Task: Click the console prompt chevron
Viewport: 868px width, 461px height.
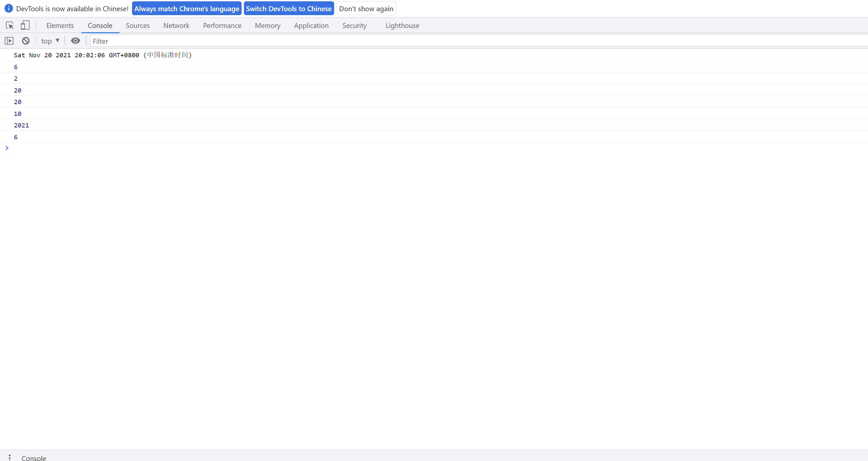Action: (7, 148)
